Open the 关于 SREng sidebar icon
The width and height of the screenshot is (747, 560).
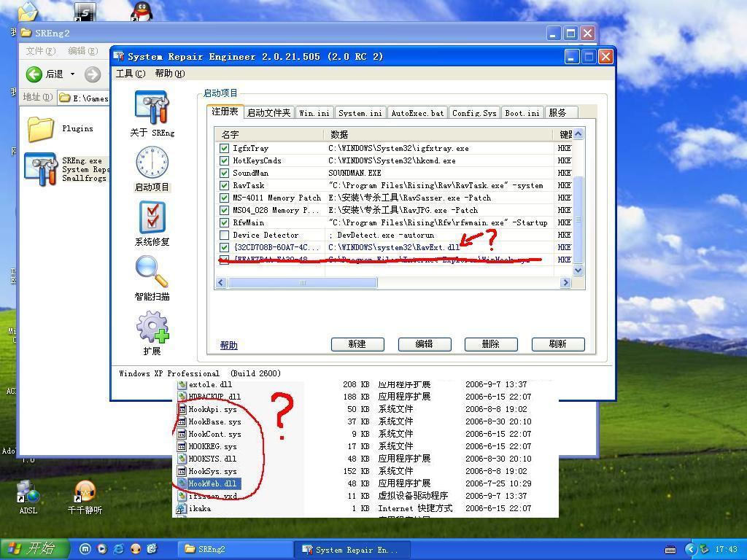point(152,108)
